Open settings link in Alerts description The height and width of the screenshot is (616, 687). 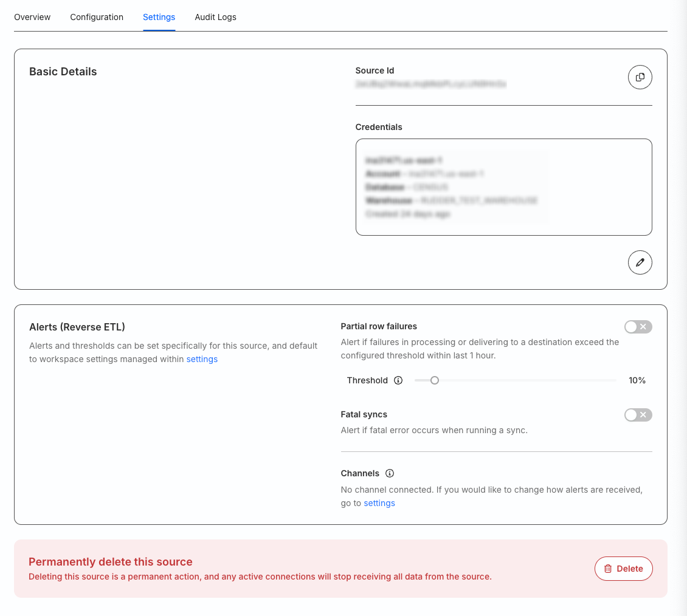coord(202,359)
